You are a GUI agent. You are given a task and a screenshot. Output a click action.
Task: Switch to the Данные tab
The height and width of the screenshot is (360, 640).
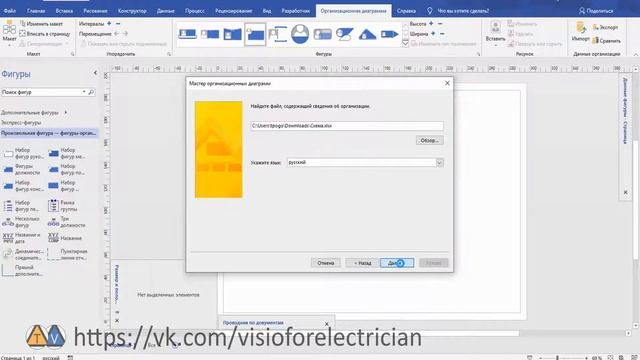pyautogui.click(x=166, y=11)
